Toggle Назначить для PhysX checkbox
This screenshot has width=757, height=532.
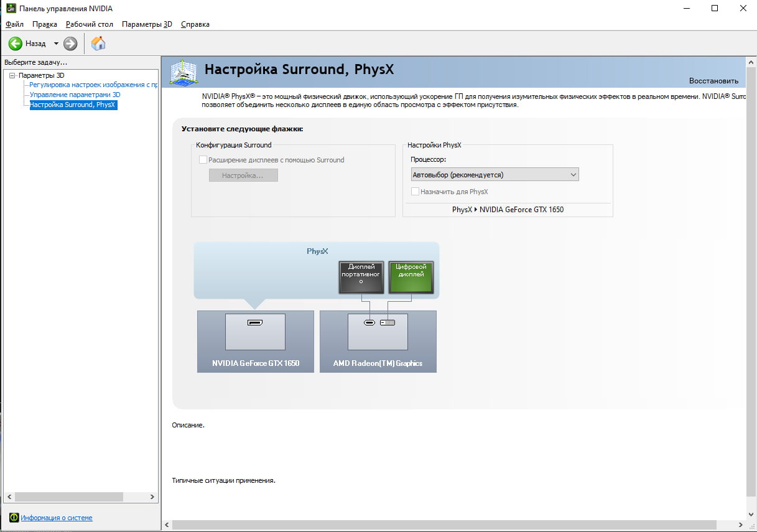tap(416, 192)
